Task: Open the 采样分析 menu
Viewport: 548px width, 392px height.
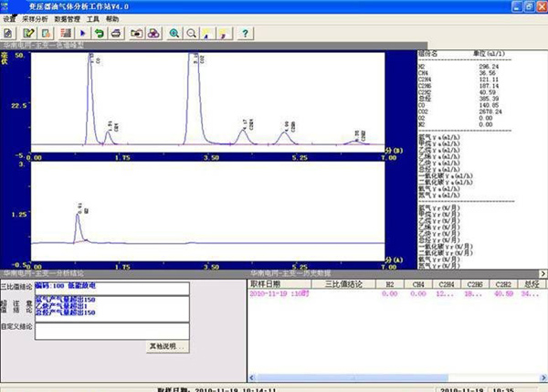Action: pos(36,18)
